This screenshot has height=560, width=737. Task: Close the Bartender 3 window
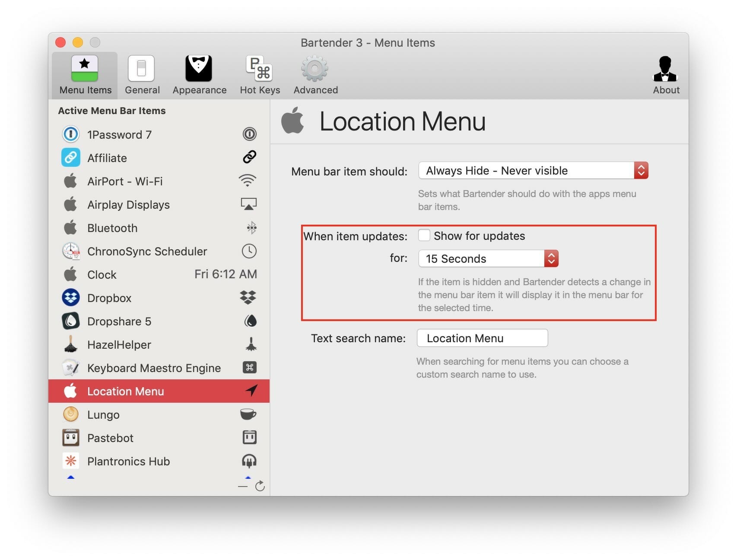pyautogui.click(x=60, y=42)
